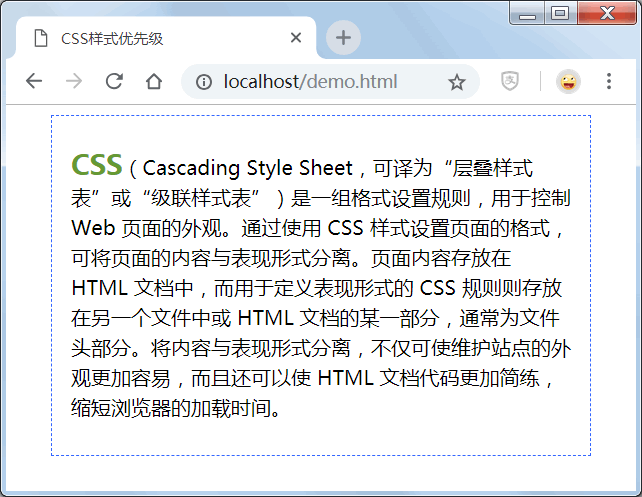The image size is (642, 497).
Task: Click the page favicon on the tab
Action: 41,39
